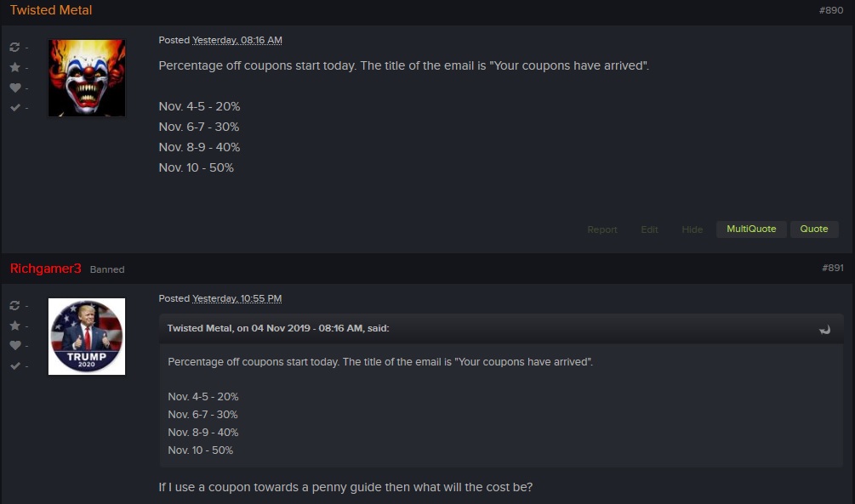Click the heart icon beside Richgamer3's post
The width and height of the screenshot is (855, 504).
(x=14, y=345)
